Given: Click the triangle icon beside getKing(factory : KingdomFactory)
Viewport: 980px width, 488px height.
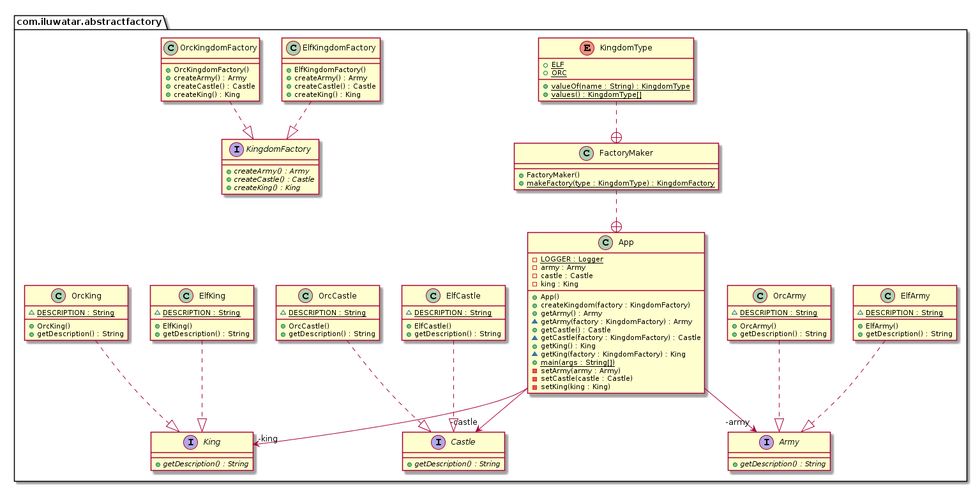Looking at the screenshot, I should point(534,354).
